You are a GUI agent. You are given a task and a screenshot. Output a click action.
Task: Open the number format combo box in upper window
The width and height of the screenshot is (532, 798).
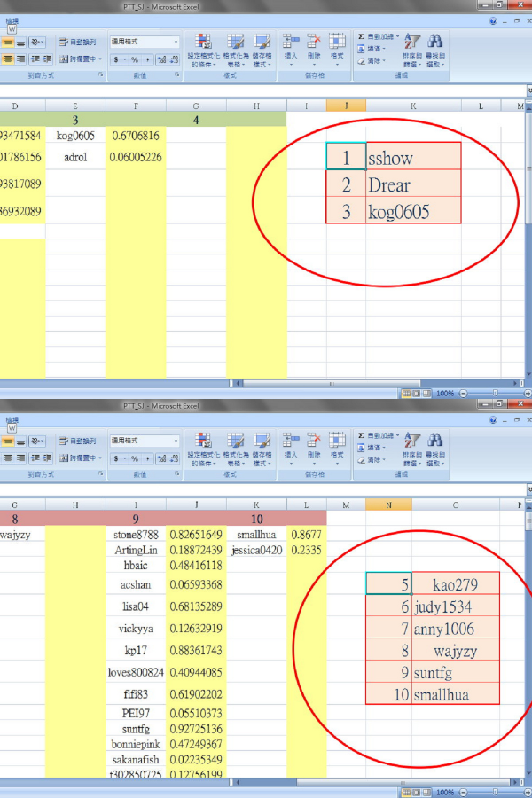tap(145, 42)
